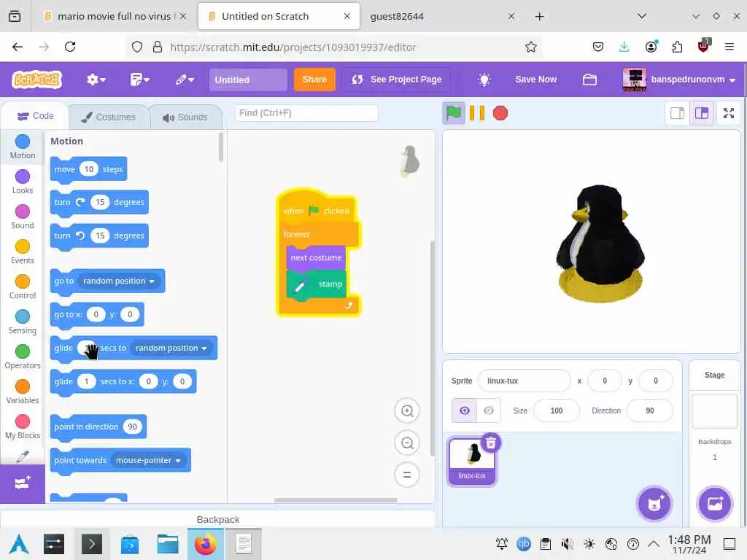Switch to large stage layout

(702, 113)
